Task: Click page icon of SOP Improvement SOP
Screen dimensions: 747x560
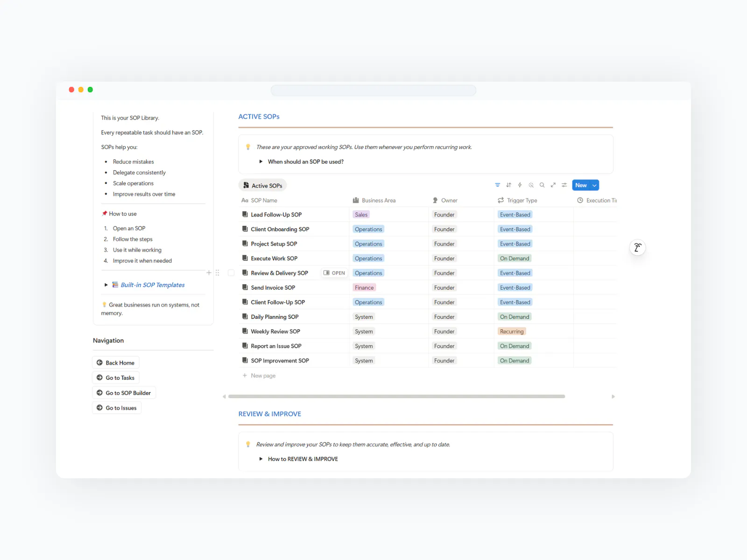Action: pos(245,360)
